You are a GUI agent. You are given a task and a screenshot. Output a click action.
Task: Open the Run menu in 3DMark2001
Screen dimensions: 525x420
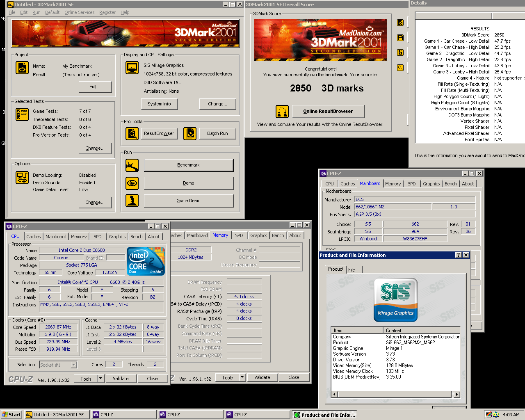(37, 12)
